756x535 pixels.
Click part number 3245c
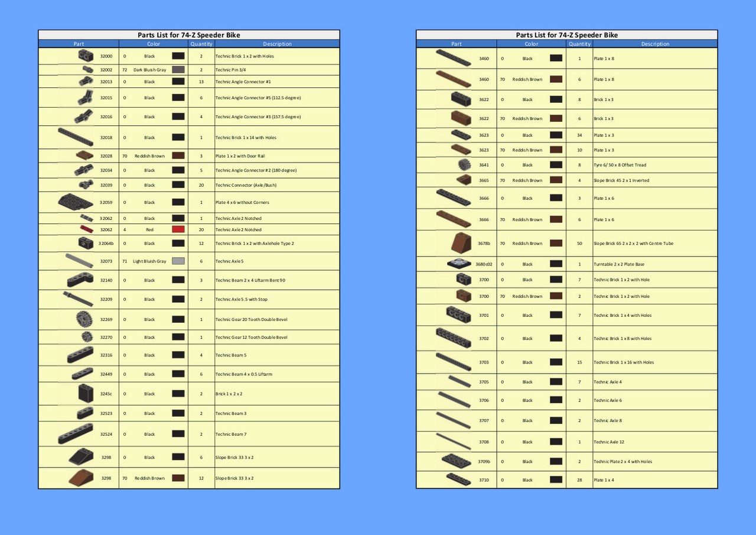tap(106, 393)
